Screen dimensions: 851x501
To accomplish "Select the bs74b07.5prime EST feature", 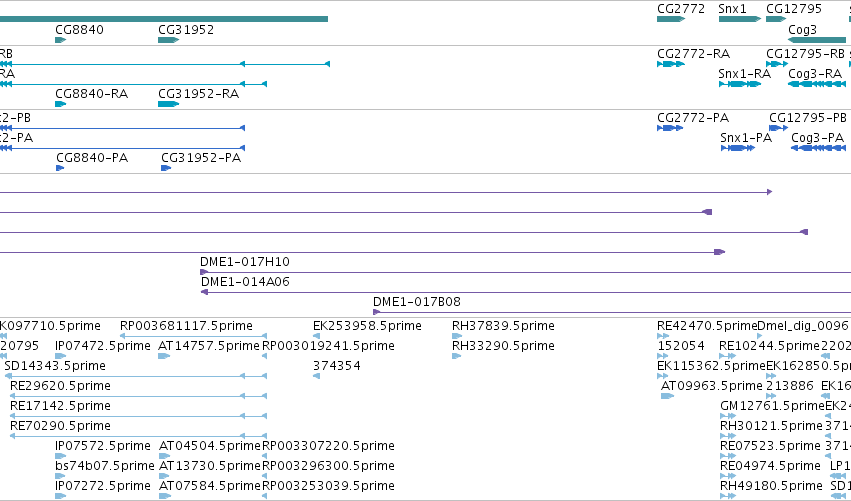I will pyautogui.click(x=60, y=477).
